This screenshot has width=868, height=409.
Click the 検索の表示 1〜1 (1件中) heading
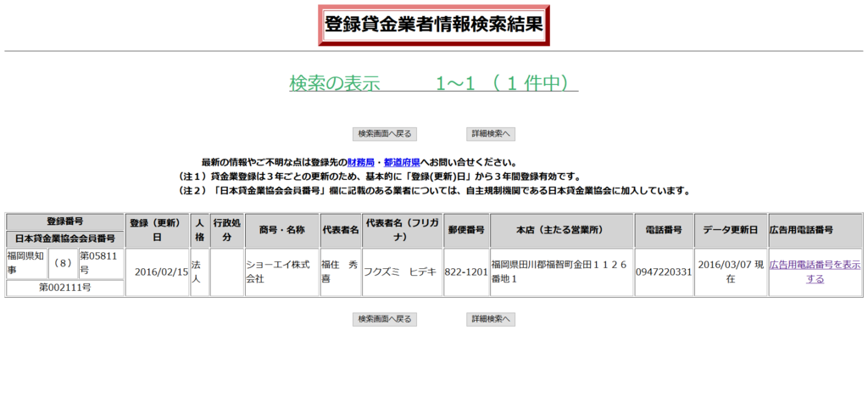click(433, 83)
